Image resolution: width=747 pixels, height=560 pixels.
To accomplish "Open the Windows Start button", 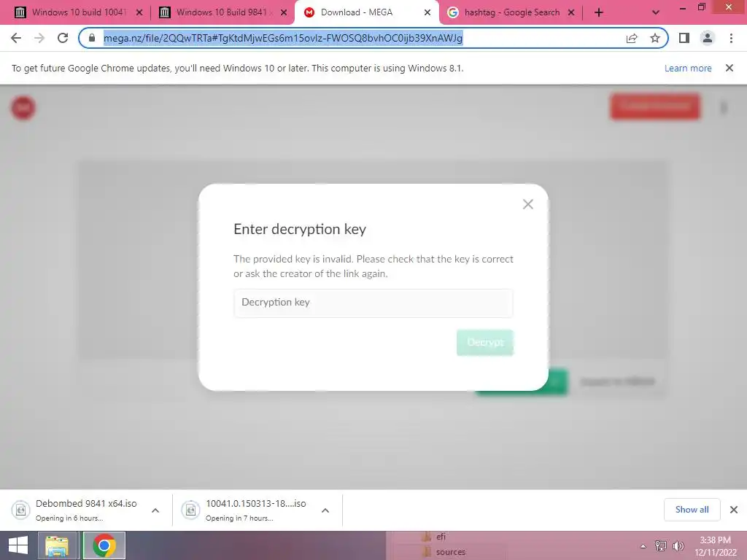I will [18, 545].
